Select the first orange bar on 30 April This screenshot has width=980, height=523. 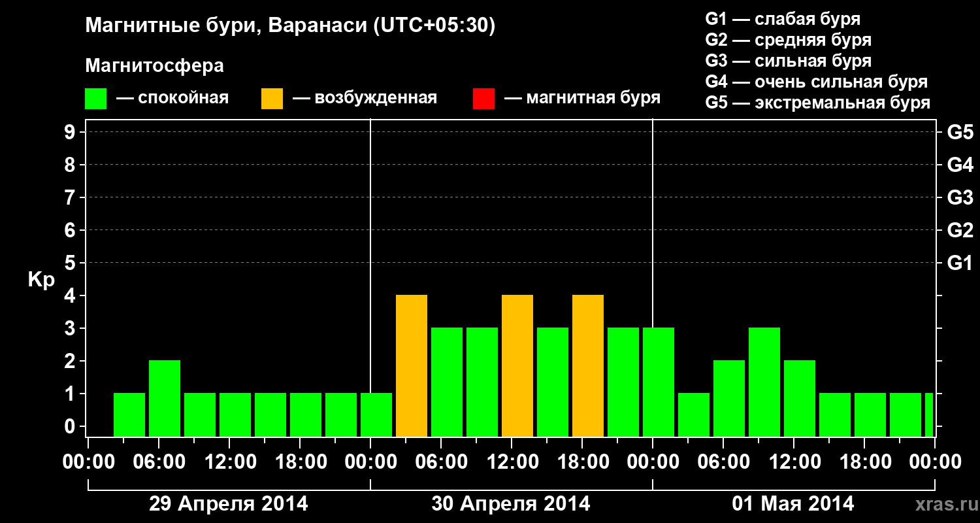(412, 366)
